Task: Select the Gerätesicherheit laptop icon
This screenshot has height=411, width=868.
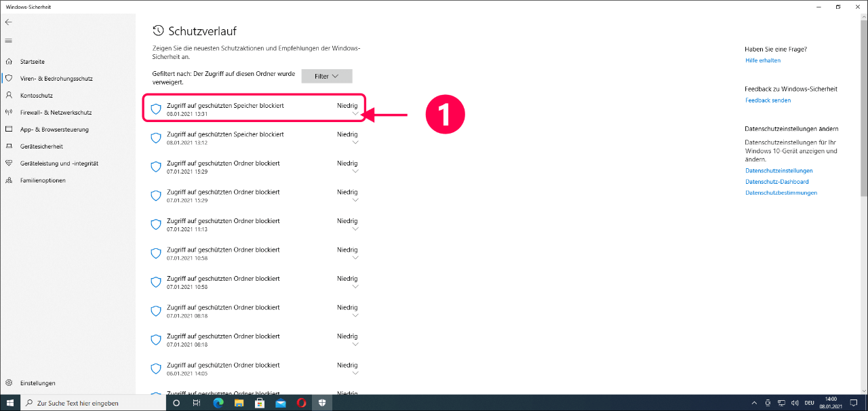Action: [x=9, y=146]
